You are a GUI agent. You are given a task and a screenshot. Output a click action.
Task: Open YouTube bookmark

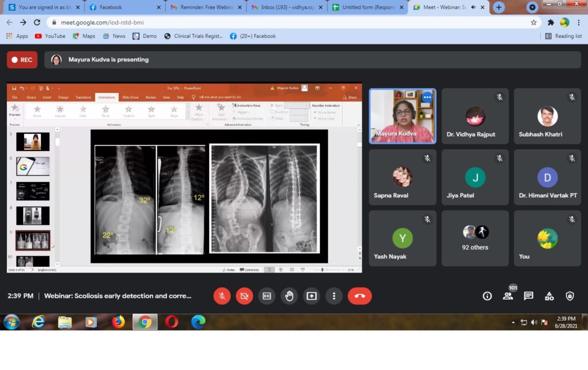pyautogui.click(x=51, y=36)
